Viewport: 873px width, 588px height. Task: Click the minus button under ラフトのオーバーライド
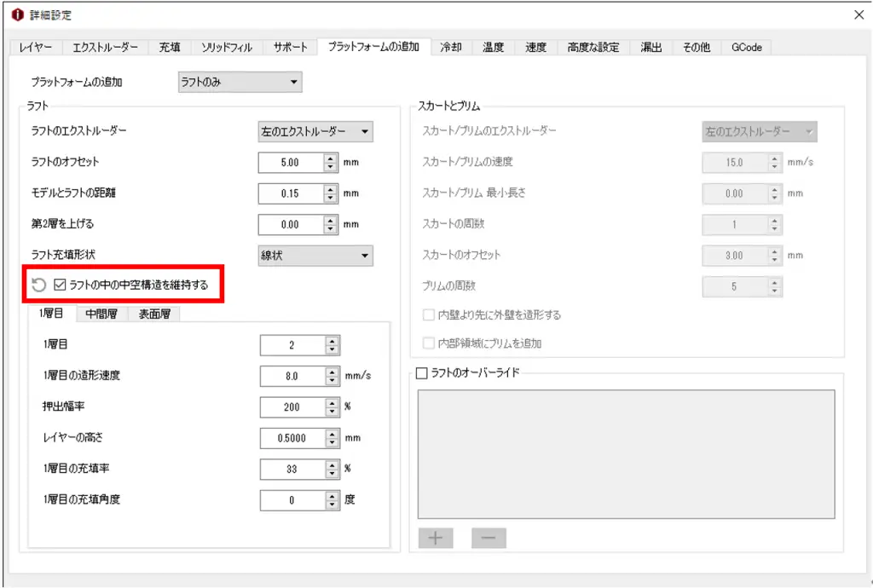coord(489,539)
